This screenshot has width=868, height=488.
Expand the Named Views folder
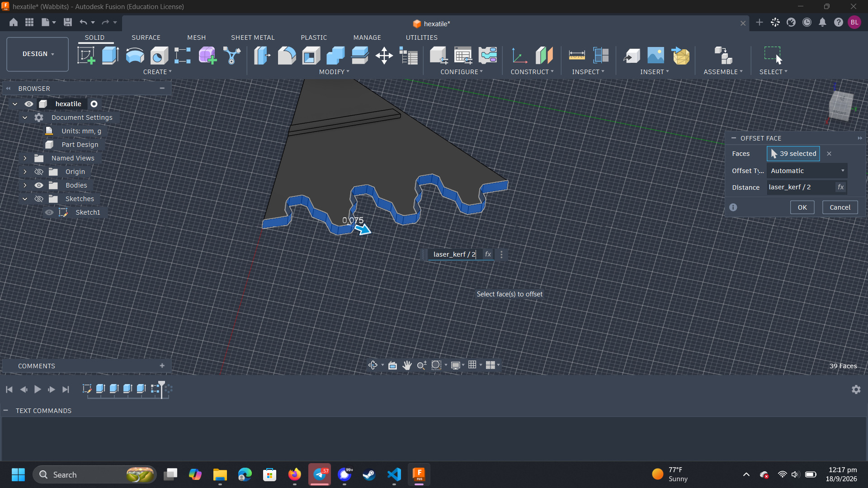tap(25, 158)
